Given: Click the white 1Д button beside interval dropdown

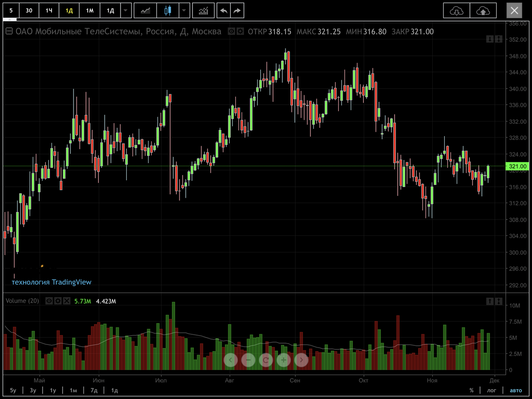Looking at the screenshot, I should [110, 11].
